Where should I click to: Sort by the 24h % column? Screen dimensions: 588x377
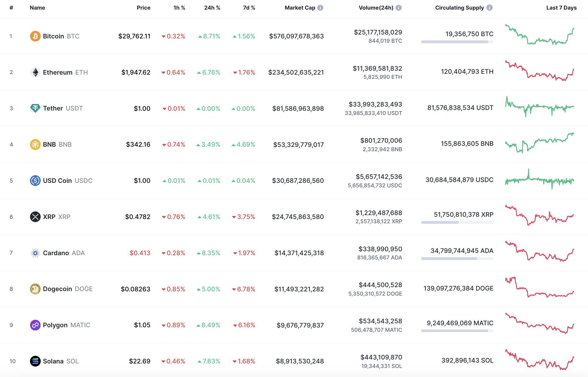click(x=212, y=8)
